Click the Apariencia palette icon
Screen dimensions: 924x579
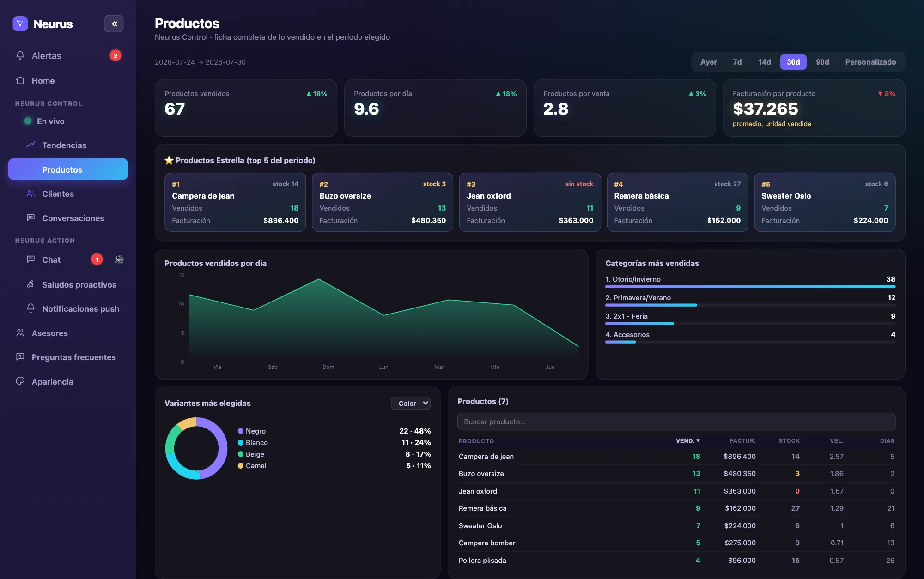[x=20, y=381]
